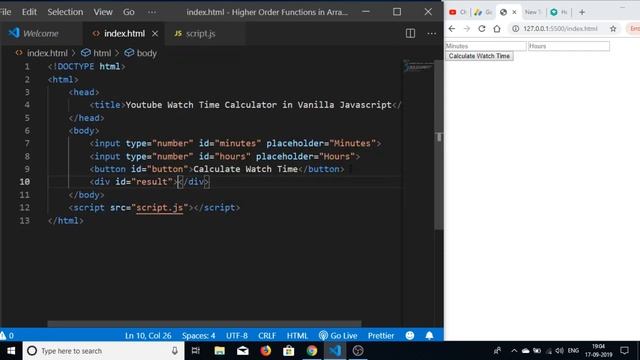
Task: Show more menus via ellipsis in menu bar
Action: point(152,12)
